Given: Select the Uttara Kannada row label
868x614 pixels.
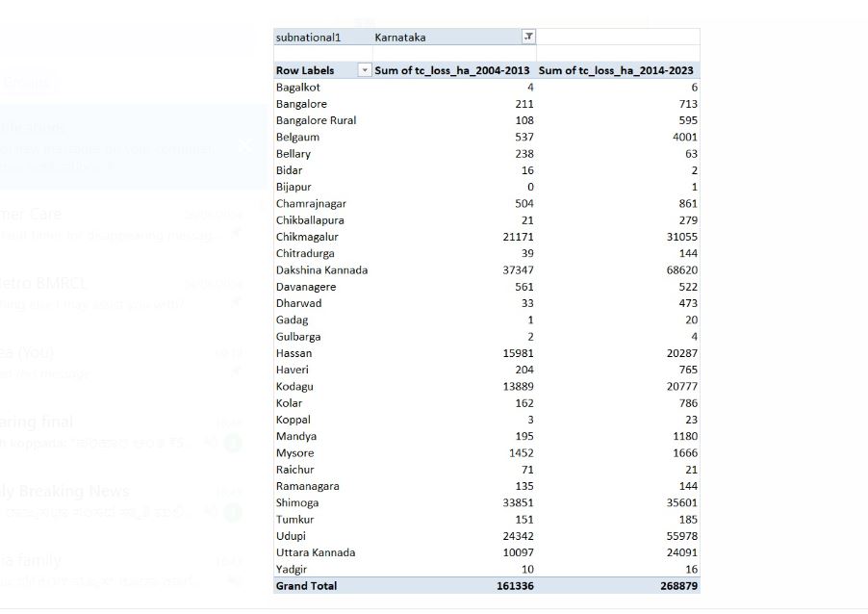Looking at the screenshot, I should coord(316,552).
